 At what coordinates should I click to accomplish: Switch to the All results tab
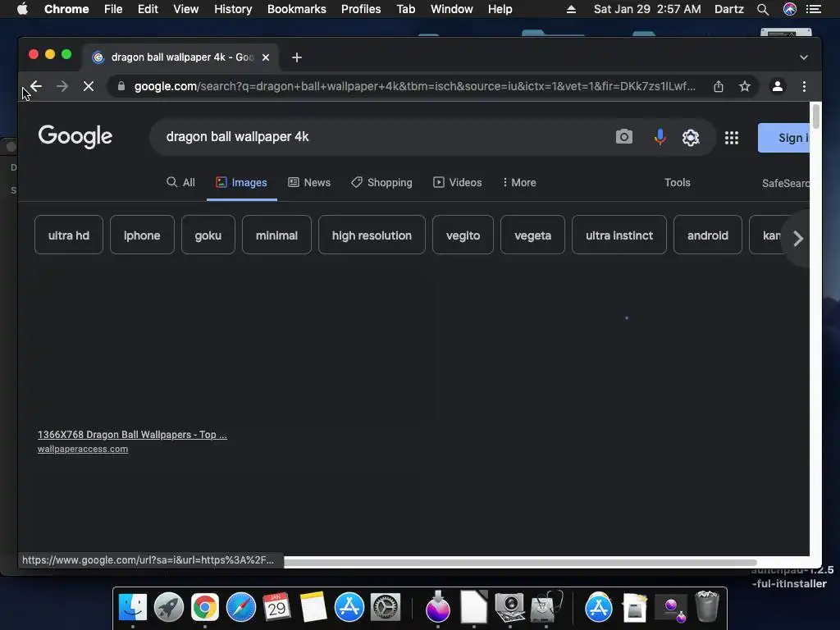(x=180, y=182)
